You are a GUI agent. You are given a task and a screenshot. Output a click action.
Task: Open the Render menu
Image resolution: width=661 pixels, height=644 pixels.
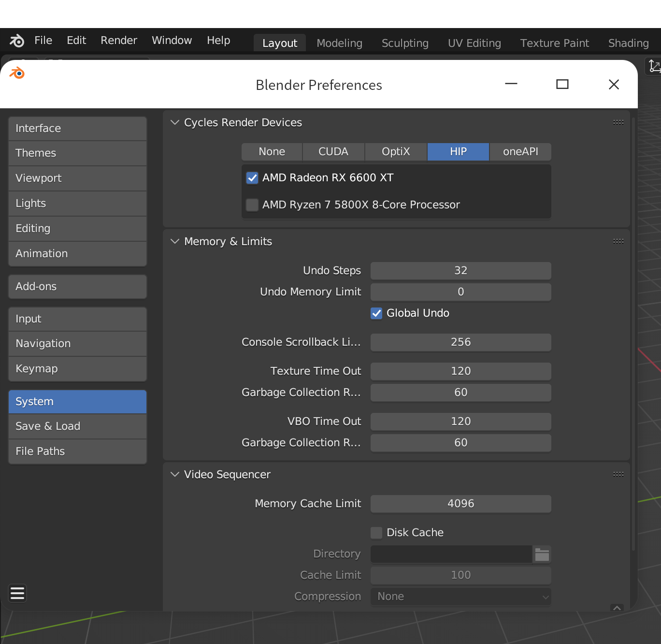[119, 41]
